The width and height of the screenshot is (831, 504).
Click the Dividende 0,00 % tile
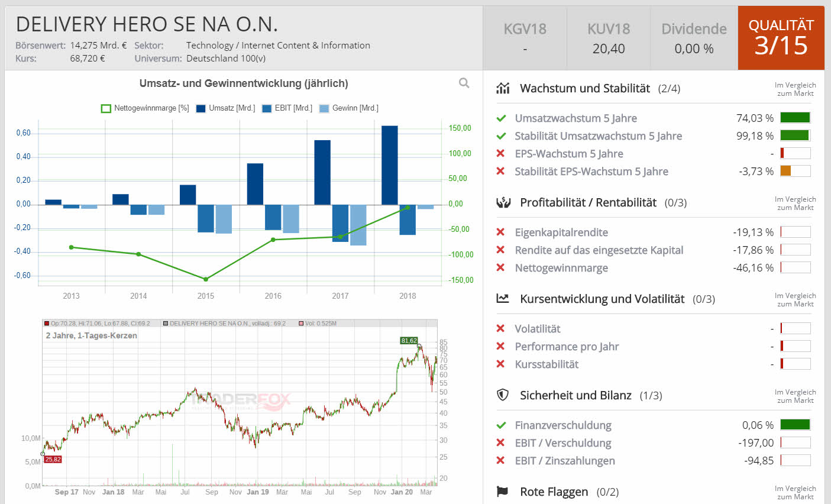(694, 38)
